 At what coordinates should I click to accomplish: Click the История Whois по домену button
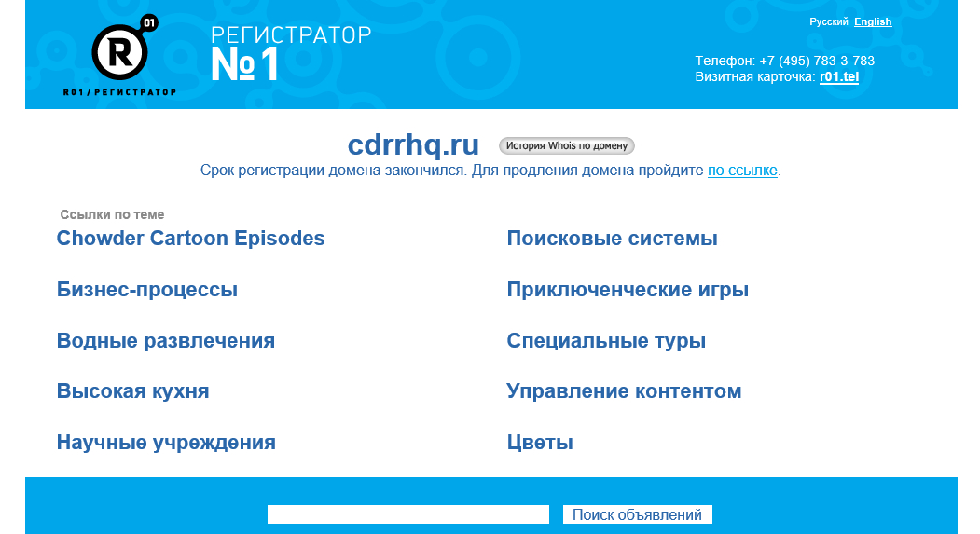click(x=566, y=145)
